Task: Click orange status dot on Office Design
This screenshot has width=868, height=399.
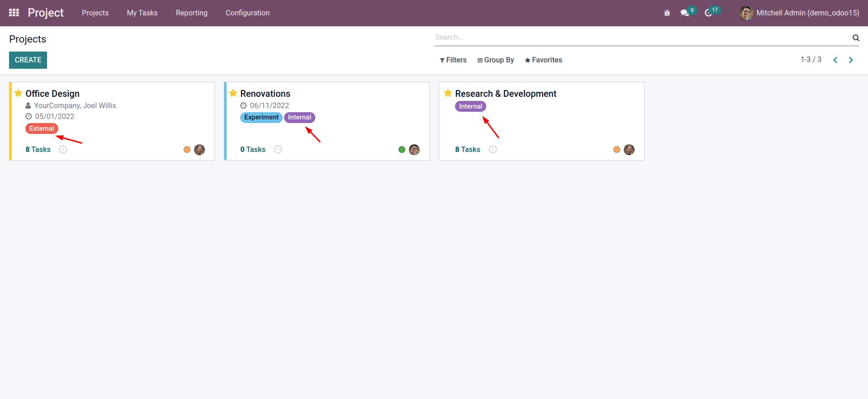Action: [x=187, y=150]
